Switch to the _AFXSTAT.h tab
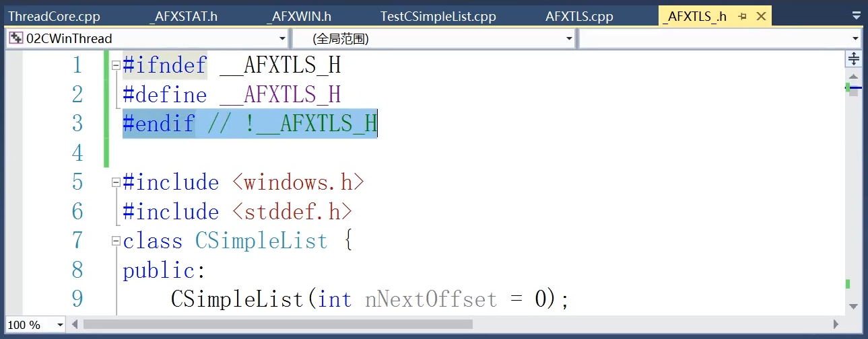The width and height of the screenshot is (868, 339). pos(182,16)
